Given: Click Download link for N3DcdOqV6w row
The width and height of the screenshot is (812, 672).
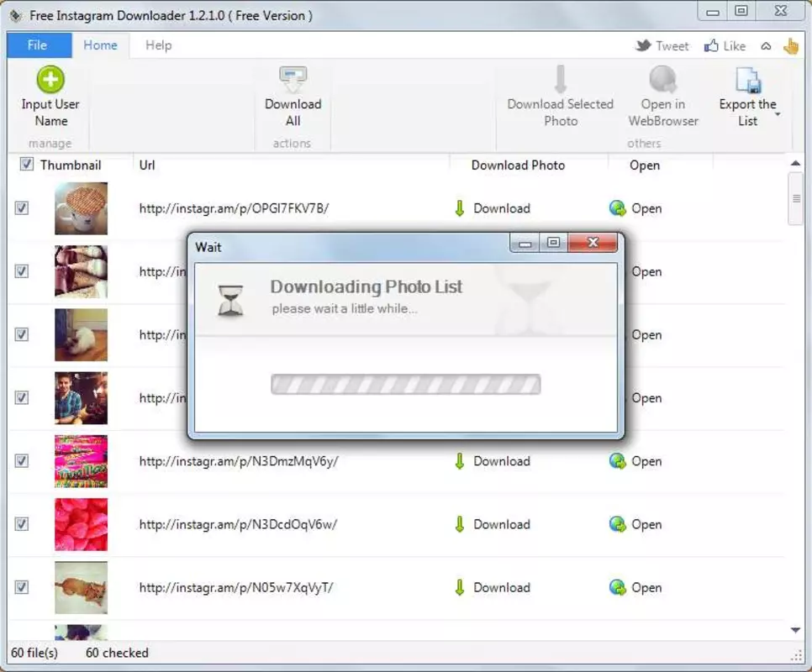Looking at the screenshot, I should pyautogui.click(x=502, y=524).
